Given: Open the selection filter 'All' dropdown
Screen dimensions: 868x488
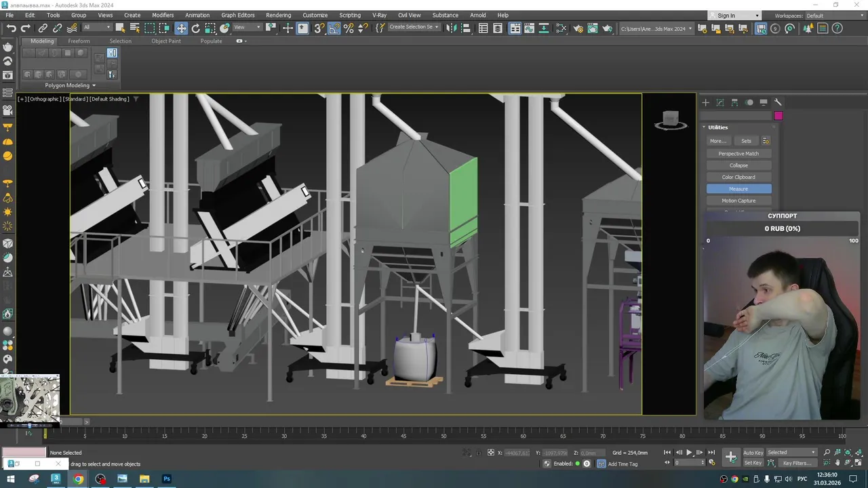Looking at the screenshot, I should (97, 28).
